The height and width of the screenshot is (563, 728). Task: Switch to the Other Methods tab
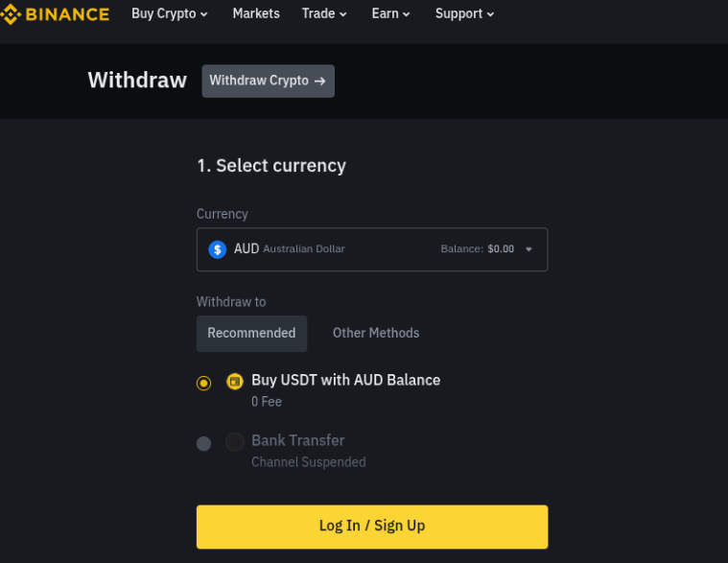(x=376, y=333)
